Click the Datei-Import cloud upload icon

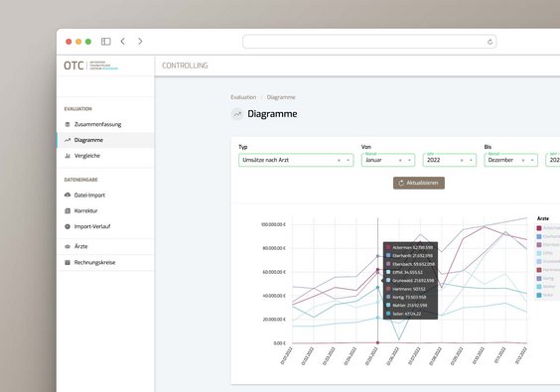tap(68, 195)
